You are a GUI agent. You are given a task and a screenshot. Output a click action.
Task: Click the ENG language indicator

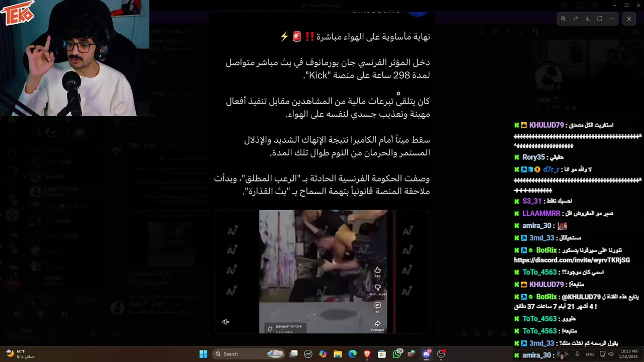590,354
